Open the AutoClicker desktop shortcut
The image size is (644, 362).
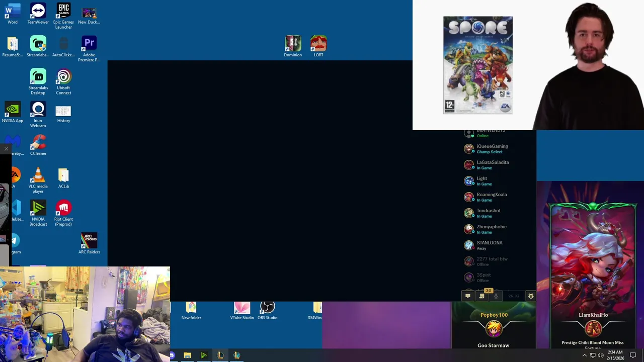pos(63,47)
